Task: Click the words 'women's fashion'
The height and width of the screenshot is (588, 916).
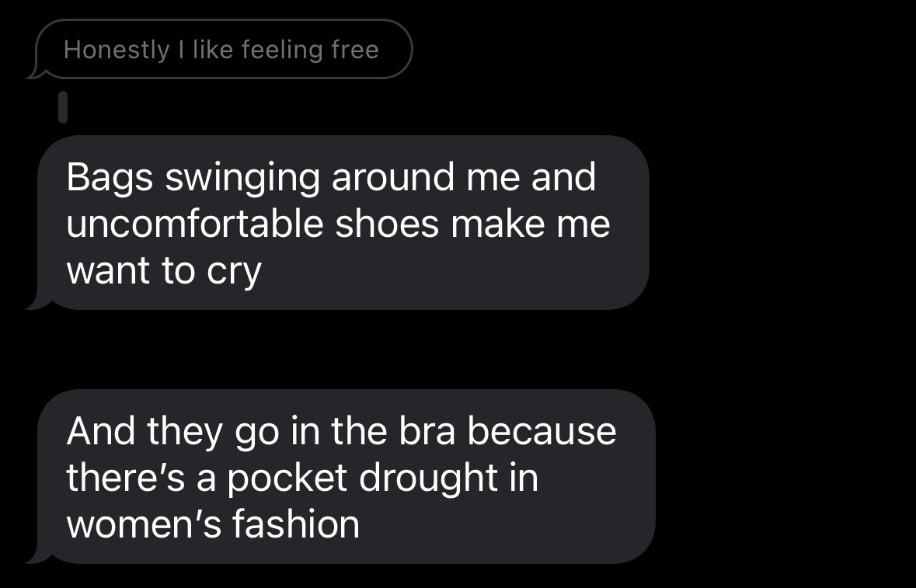Action: pos(213,524)
